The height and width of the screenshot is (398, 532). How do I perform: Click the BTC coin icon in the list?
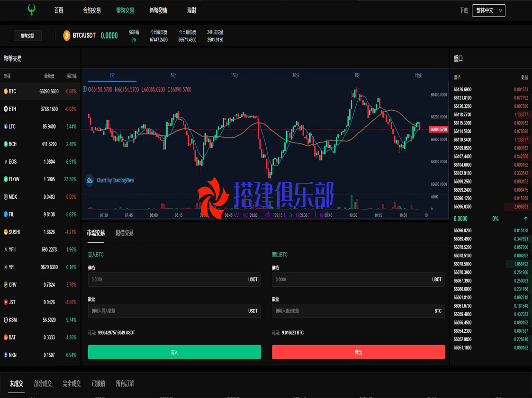click(6, 91)
